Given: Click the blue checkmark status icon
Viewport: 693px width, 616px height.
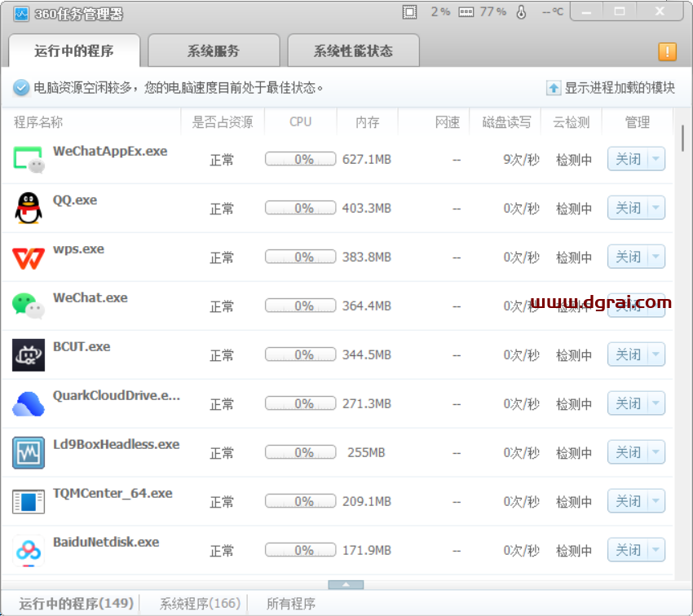Looking at the screenshot, I should click(x=20, y=87).
